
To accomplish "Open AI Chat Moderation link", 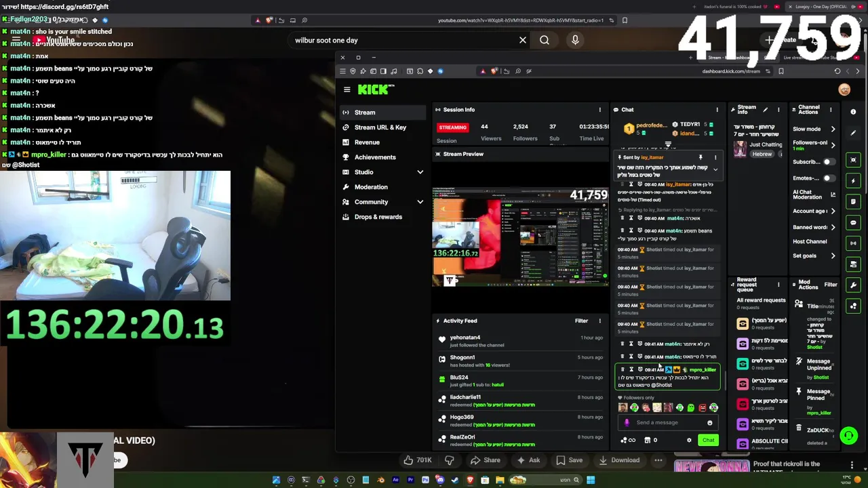I will pyautogui.click(x=814, y=195).
